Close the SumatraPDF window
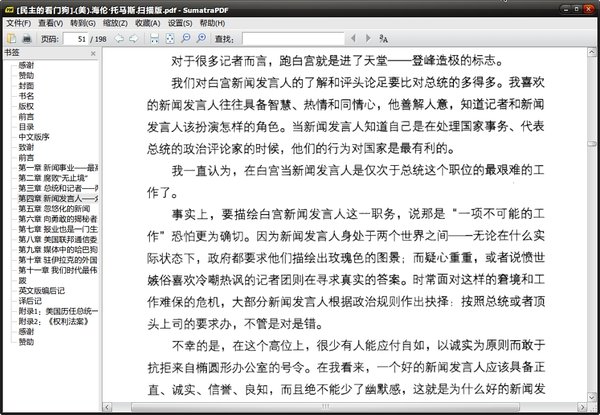600x415 pixels. tap(589, 8)
